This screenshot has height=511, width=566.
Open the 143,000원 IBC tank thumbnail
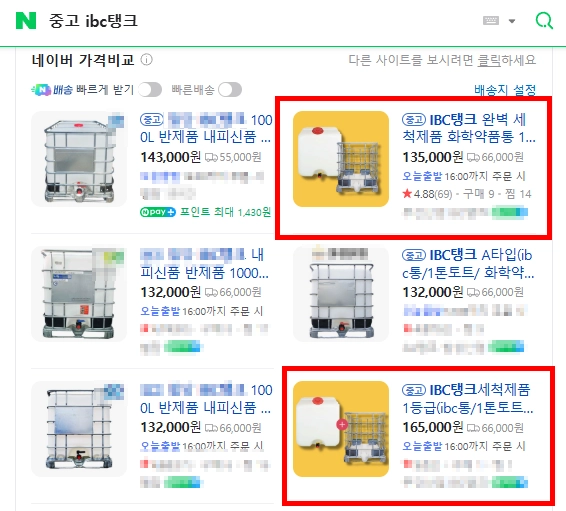(x=79, y=159)
